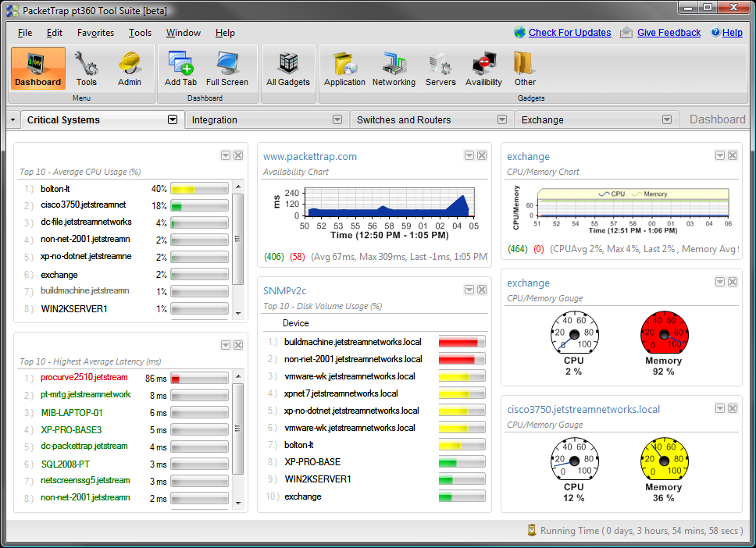The image size is (756, 548).
Task: Close the Average CPU Usage gadget
Action: pyautogui.click(x=238, y=155)
